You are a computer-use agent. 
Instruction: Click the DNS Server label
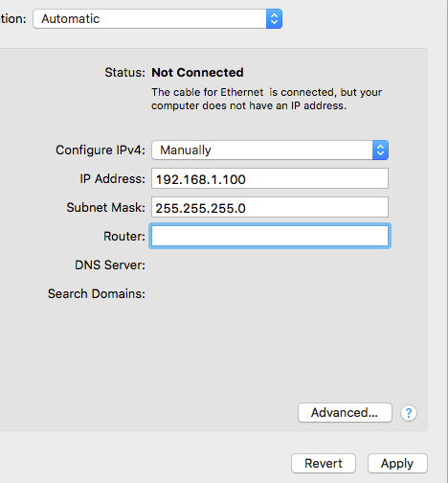110,265
